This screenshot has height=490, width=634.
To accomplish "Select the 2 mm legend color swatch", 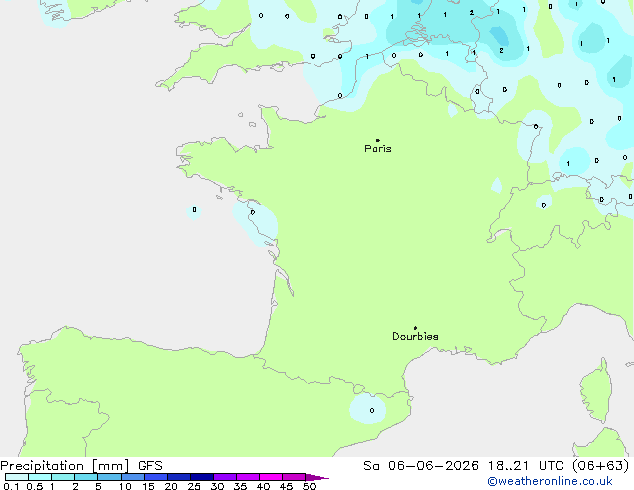I will pyautogui.click(x=86, y=477).
